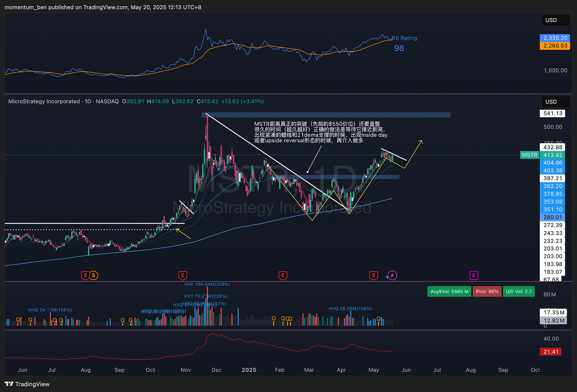Click the Mar time axis label
The width and height of the screenshot is (577, 392).
pyautogui.click(x=309, y=370)
